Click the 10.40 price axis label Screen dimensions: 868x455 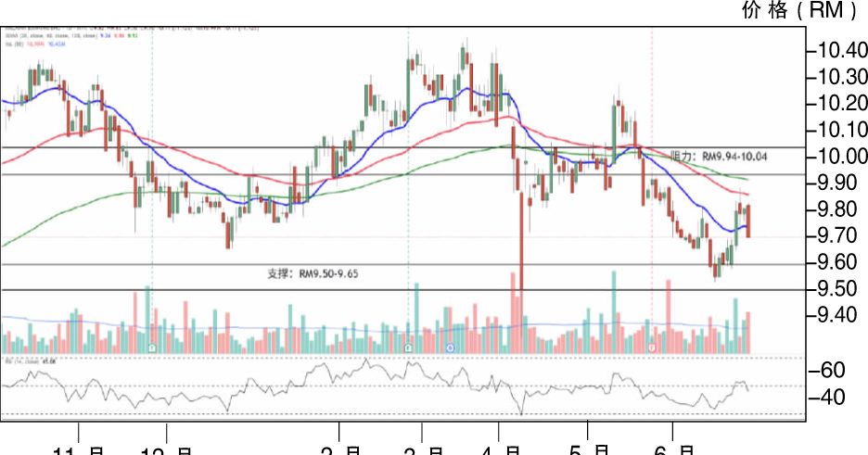[x=843, y=50]
